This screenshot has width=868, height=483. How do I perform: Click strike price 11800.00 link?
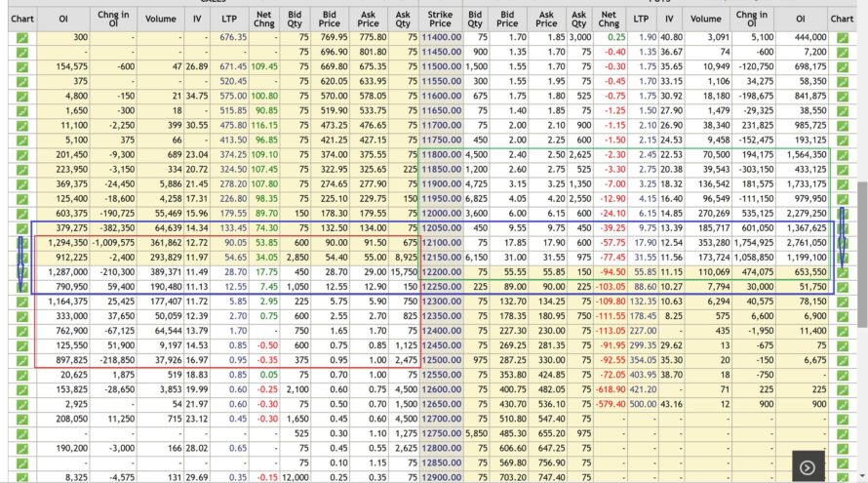pos(441,154)
